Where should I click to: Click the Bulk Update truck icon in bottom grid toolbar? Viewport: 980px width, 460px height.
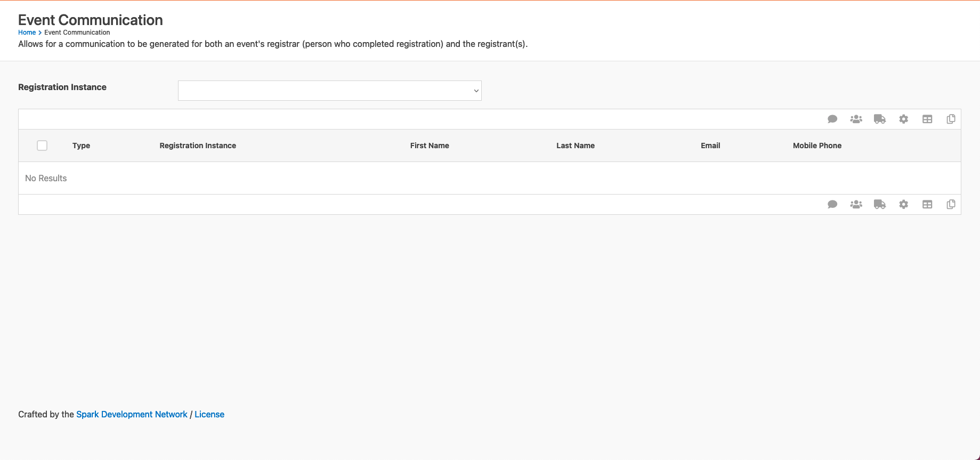pyautogui.click(x=880, y=204)
